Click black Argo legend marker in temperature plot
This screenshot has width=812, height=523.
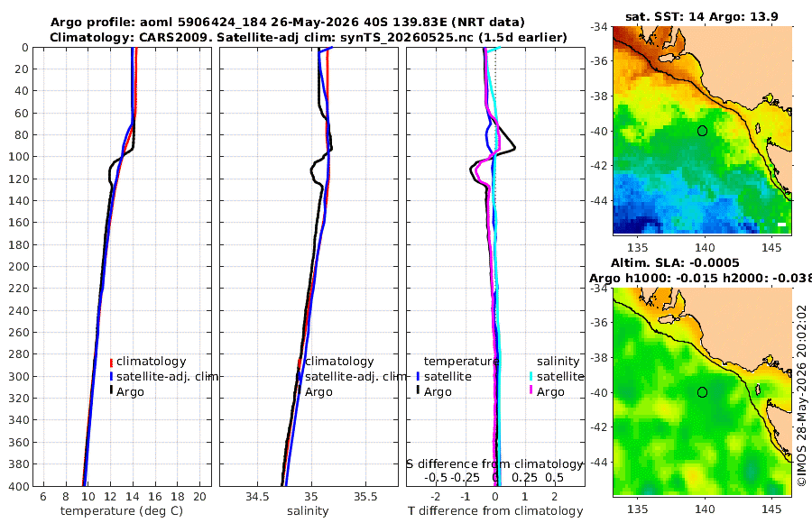111,391
